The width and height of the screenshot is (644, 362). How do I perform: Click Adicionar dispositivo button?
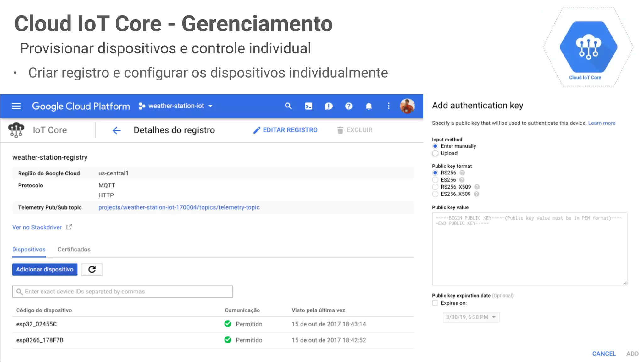45,270
